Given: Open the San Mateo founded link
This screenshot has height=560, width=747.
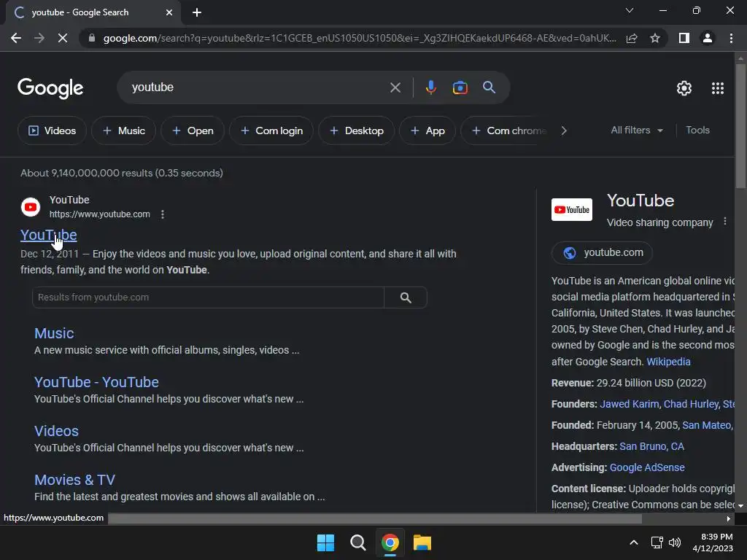Looking at the screenshot, I should (x=708, y=425).
